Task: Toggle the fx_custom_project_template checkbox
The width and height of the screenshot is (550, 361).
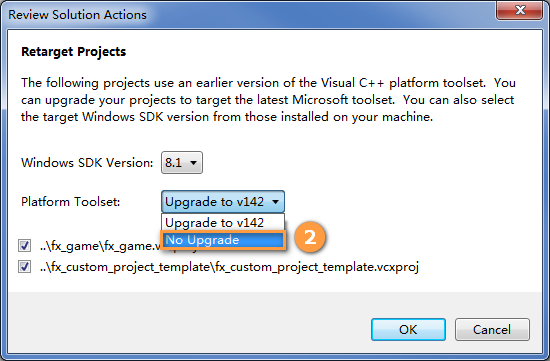Action: (24, 267)
